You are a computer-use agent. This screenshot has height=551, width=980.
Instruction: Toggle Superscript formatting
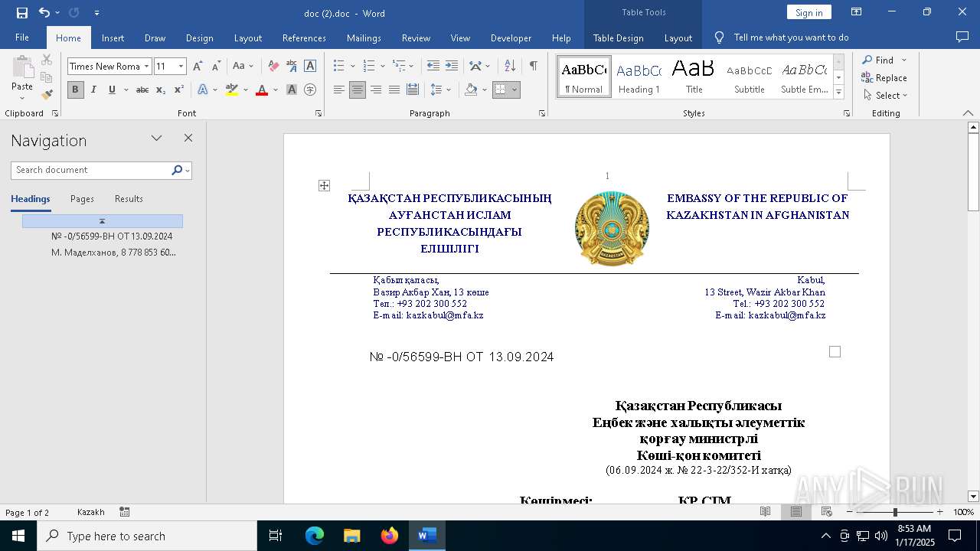point(179,90)
